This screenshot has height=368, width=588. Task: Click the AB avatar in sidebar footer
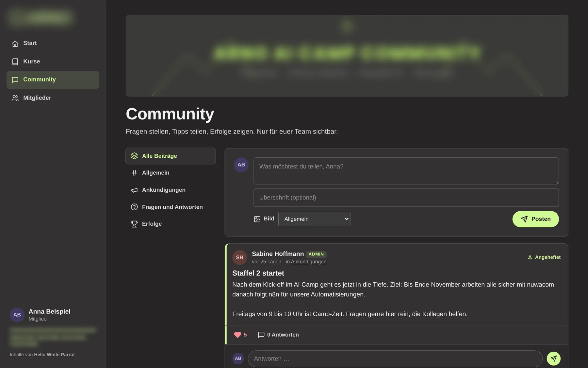point(17,315)
